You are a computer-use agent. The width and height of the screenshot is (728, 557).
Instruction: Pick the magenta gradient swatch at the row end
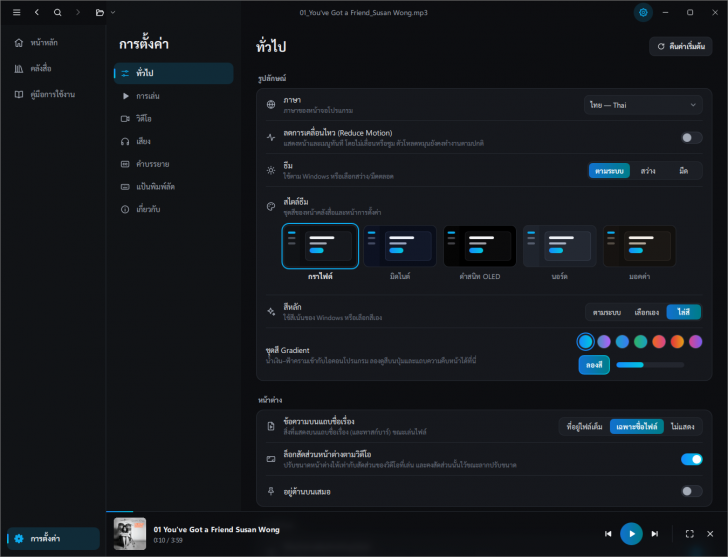point(695,342)
